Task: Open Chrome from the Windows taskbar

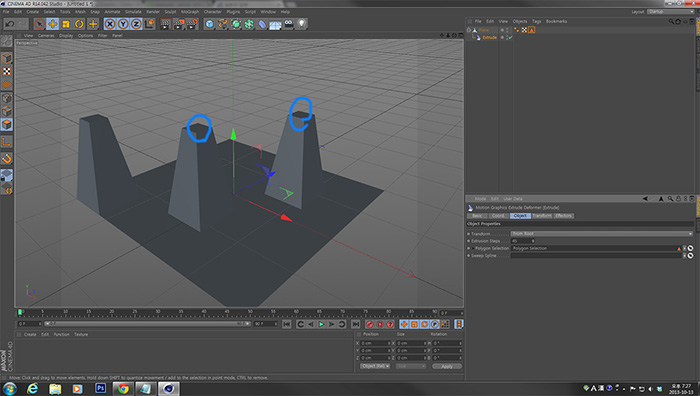Action: pos(123,388)
